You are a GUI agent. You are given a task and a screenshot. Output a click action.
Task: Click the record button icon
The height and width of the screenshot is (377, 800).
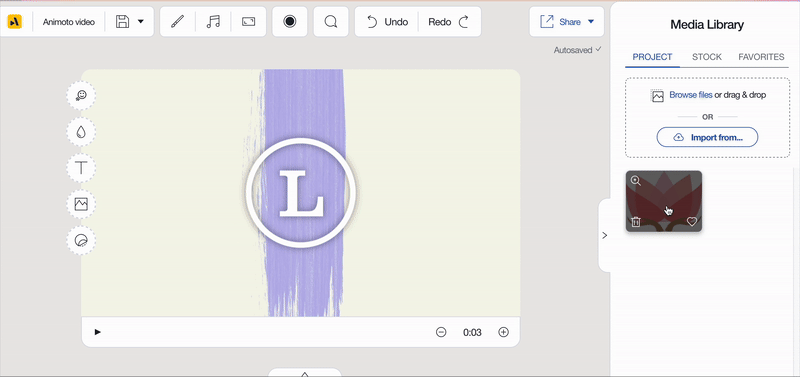click(x=290, y=21)
